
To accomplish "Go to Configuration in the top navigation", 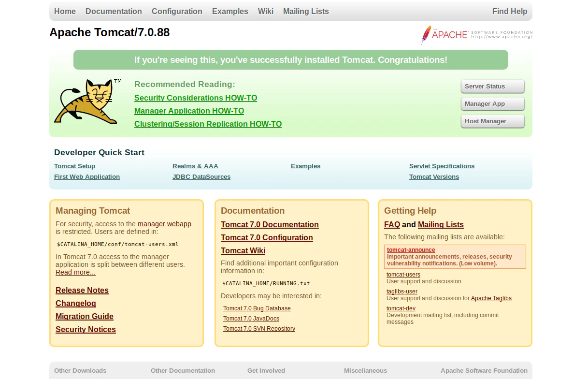I will coord(177,11).
